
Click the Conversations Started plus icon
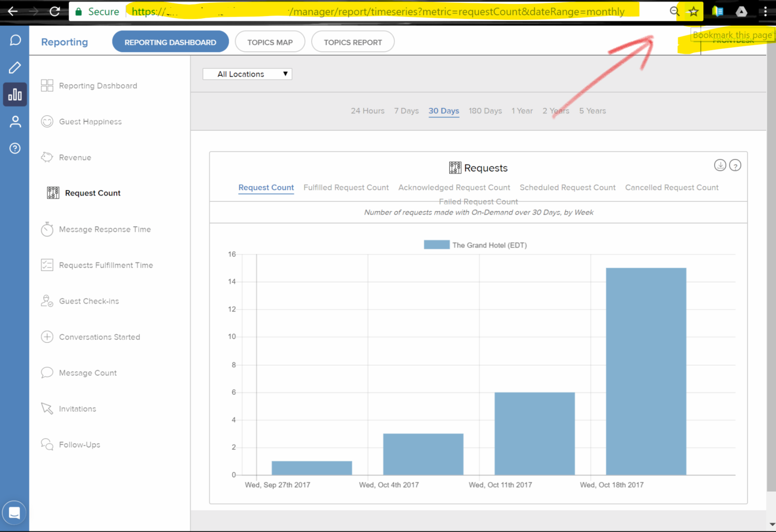(47, 337)
